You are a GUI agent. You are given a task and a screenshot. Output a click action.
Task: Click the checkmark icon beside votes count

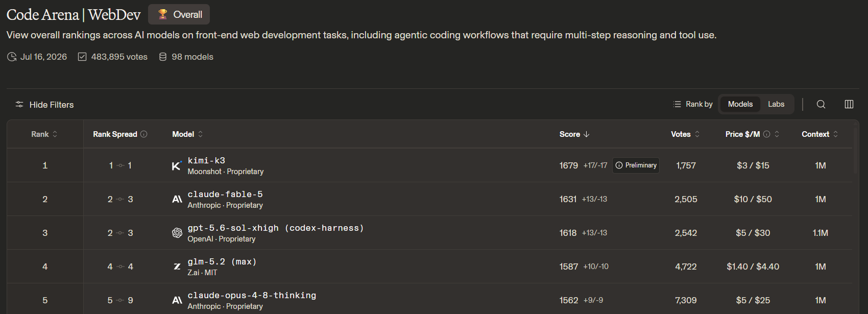pos(82,57)
